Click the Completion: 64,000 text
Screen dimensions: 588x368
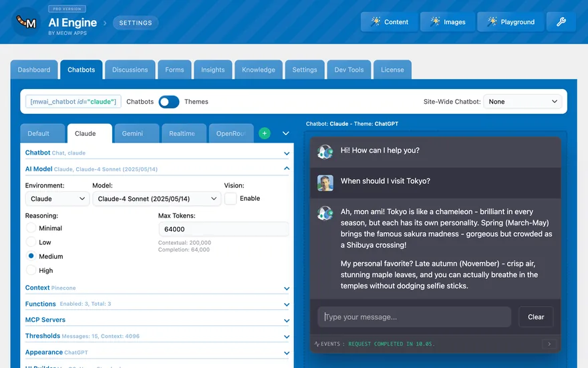pos(184,250)
